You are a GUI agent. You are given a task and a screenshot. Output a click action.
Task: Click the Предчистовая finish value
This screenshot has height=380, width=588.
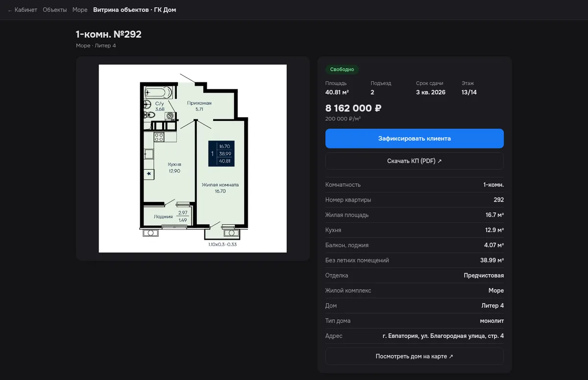(484, 276)
